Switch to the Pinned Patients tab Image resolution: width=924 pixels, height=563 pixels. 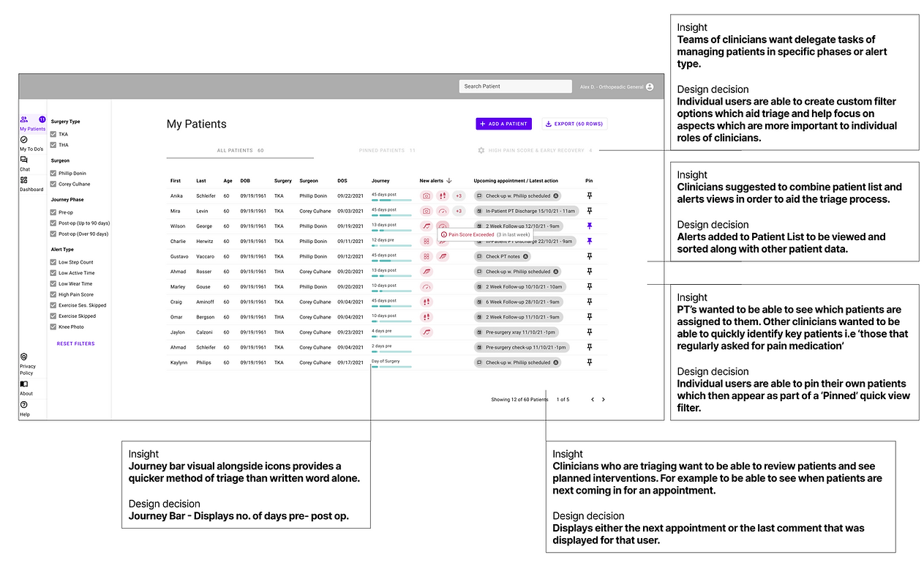click(x=387, y=150)
